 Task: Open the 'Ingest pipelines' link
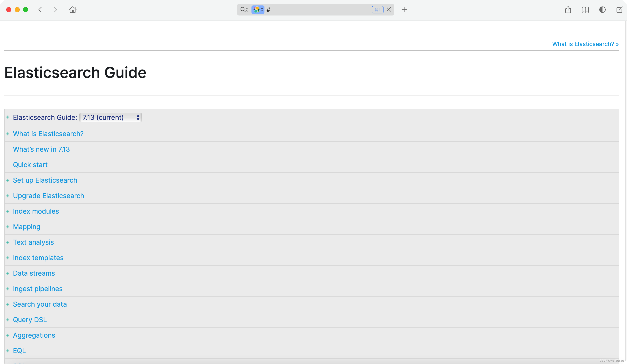[38, 289]
